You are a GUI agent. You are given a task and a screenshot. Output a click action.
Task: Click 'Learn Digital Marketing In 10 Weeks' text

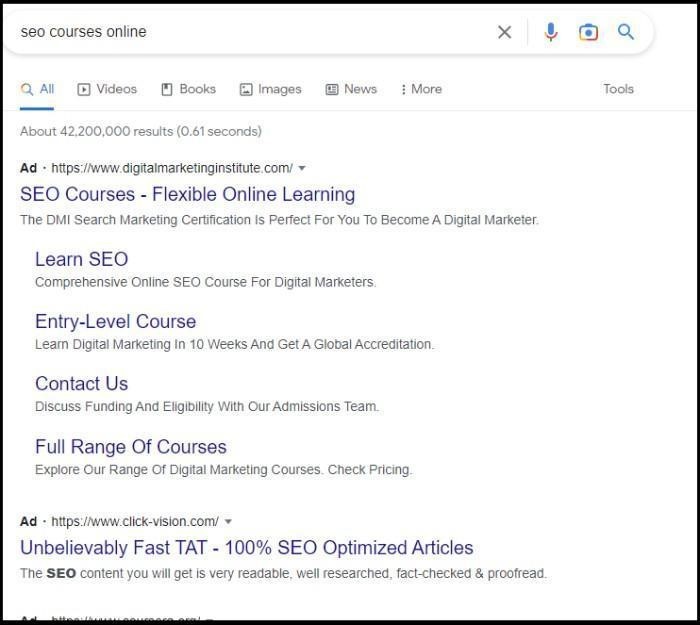tap(234, 344)
